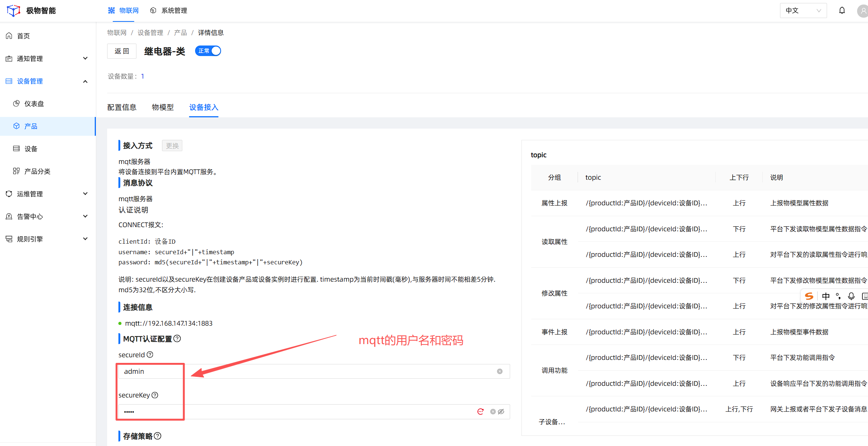This screenshot has height=446, width=868.
Task: Toggle Sogou input 中 language mode
Action: pyautogui.click(x=826, y=296)
